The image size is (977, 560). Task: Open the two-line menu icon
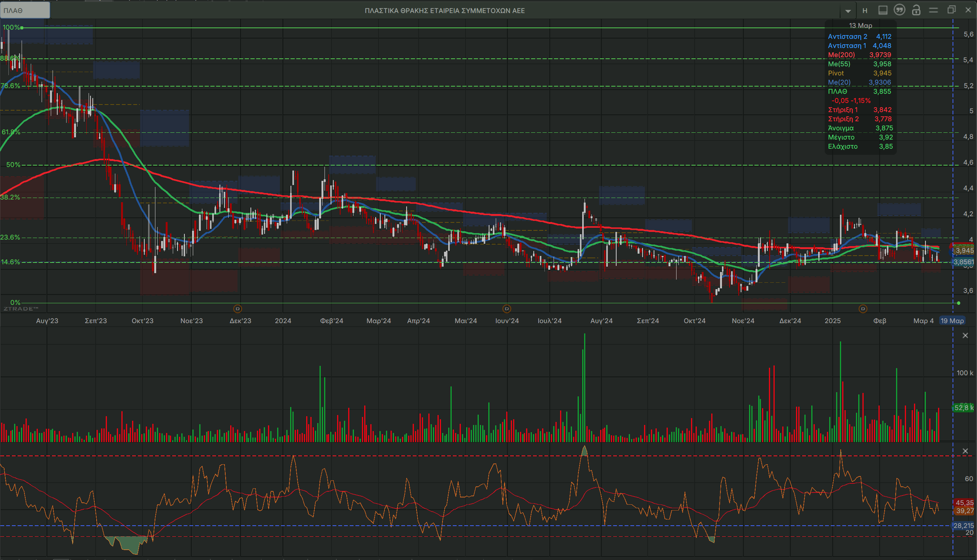933,10
